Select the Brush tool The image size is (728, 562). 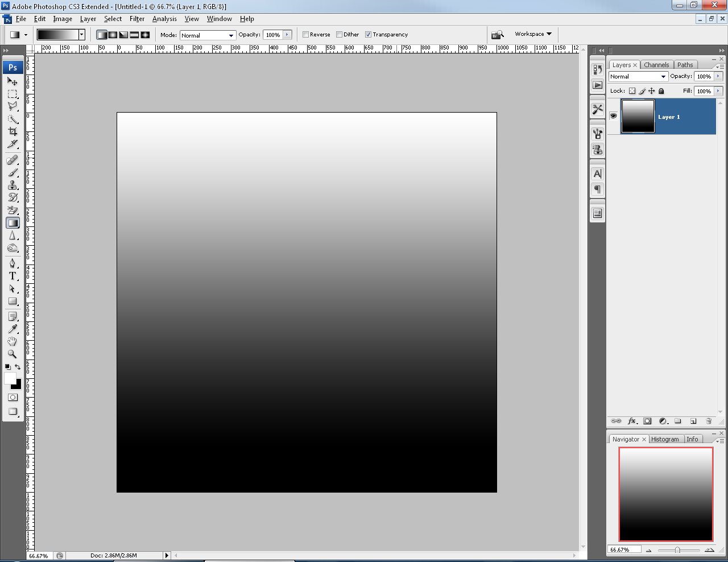click(x=13, y=173)
